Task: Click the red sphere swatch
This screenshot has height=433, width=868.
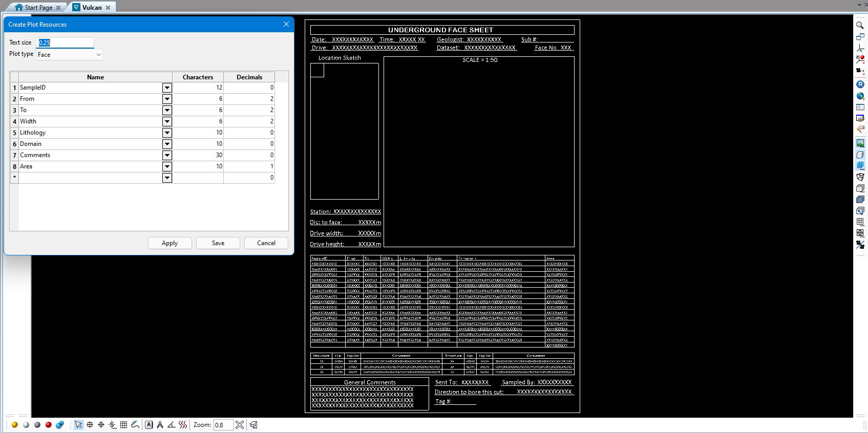Action: click(x=49, y=425)
